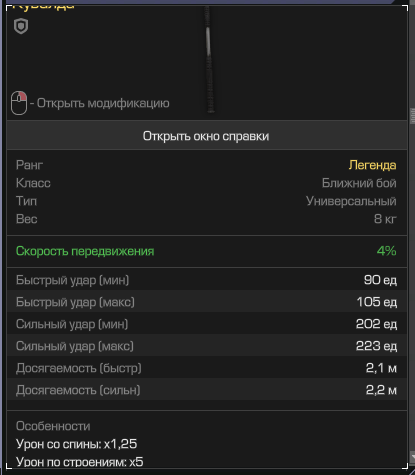Click the Урон со спины feature line
The height and width of the screenshot is (475, 415).
coord(76,444)
